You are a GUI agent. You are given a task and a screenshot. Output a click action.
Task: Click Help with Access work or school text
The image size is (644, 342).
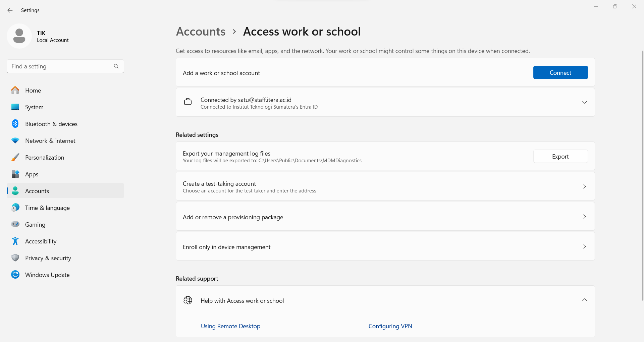242,301
